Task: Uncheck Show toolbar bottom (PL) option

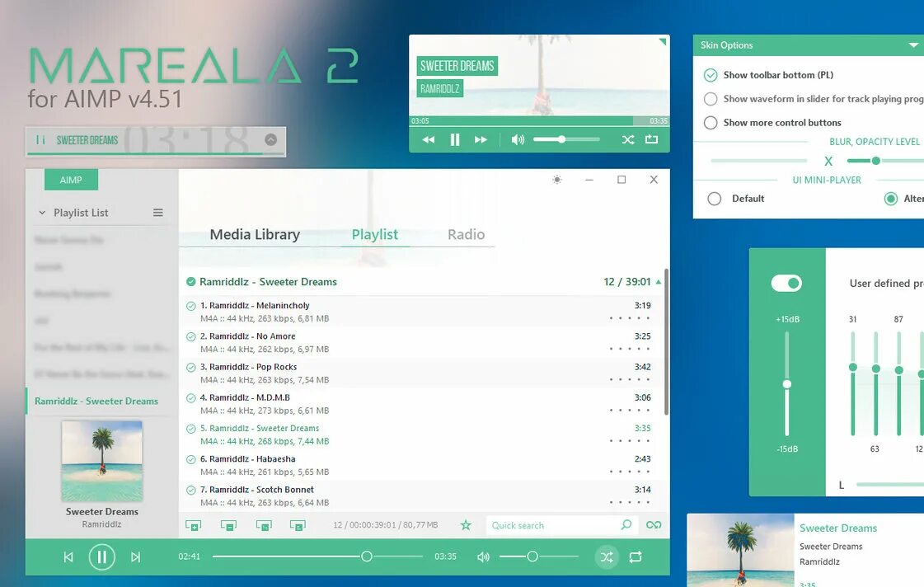Action: [x=711, y=75]
